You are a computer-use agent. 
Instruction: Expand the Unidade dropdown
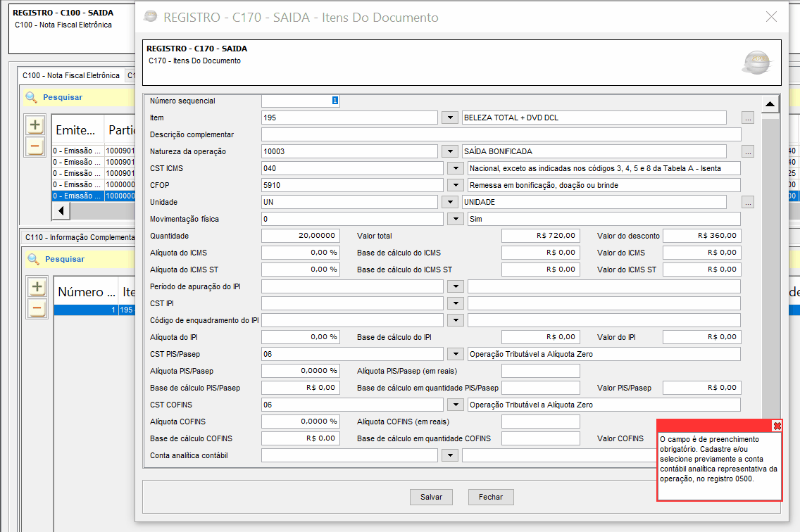[x=450, y=202]
